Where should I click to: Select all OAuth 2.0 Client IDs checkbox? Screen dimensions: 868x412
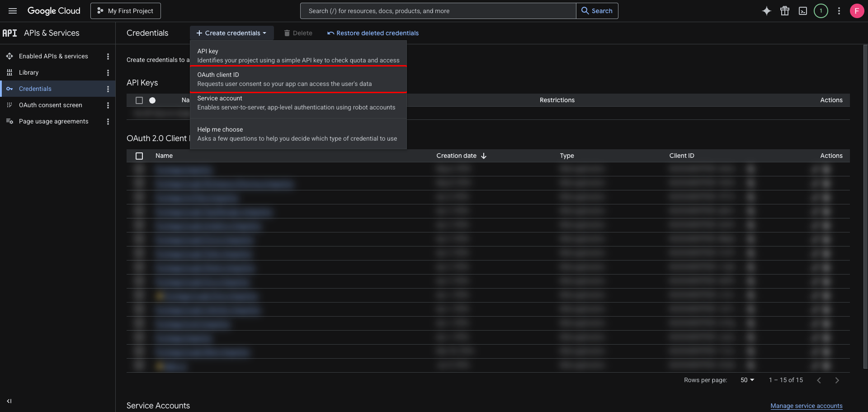tap(139, 156)
